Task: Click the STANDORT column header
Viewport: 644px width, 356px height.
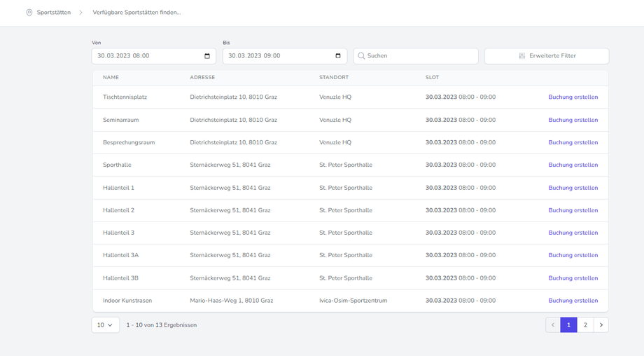Action: click(x=334, y=77)
